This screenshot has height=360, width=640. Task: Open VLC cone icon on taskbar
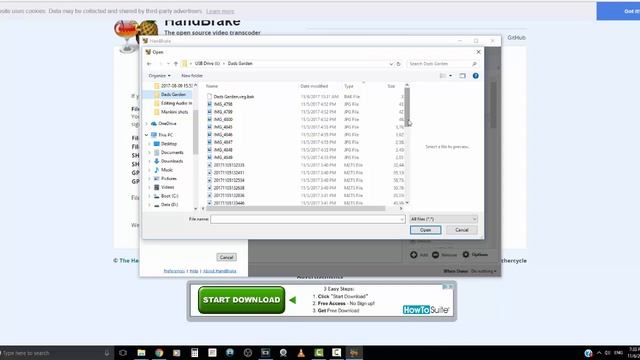point(301,353)
